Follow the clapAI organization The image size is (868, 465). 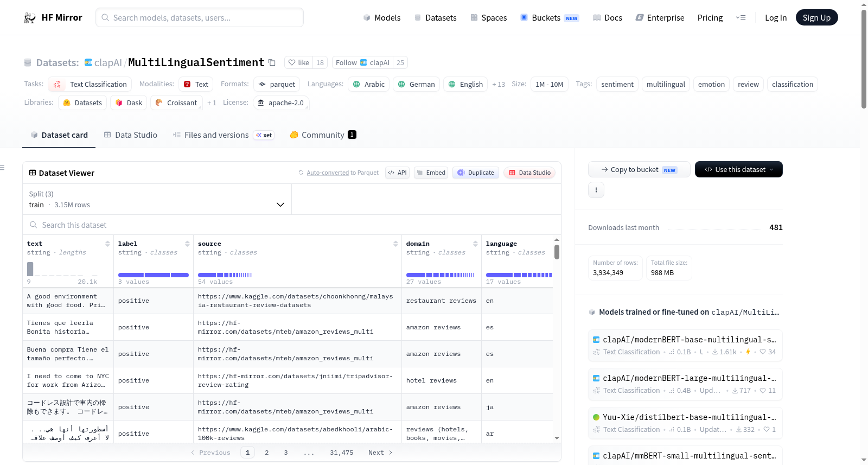pos(362,63)
